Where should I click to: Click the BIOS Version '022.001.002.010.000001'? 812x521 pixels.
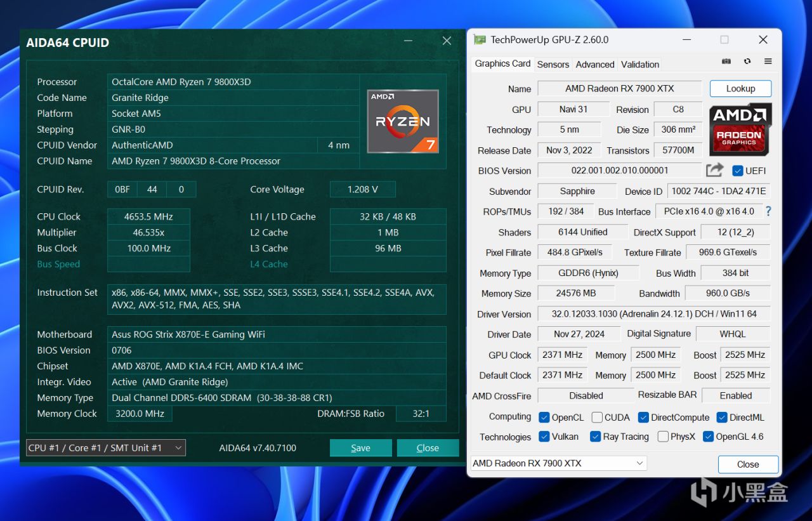(x=620, y=170)
